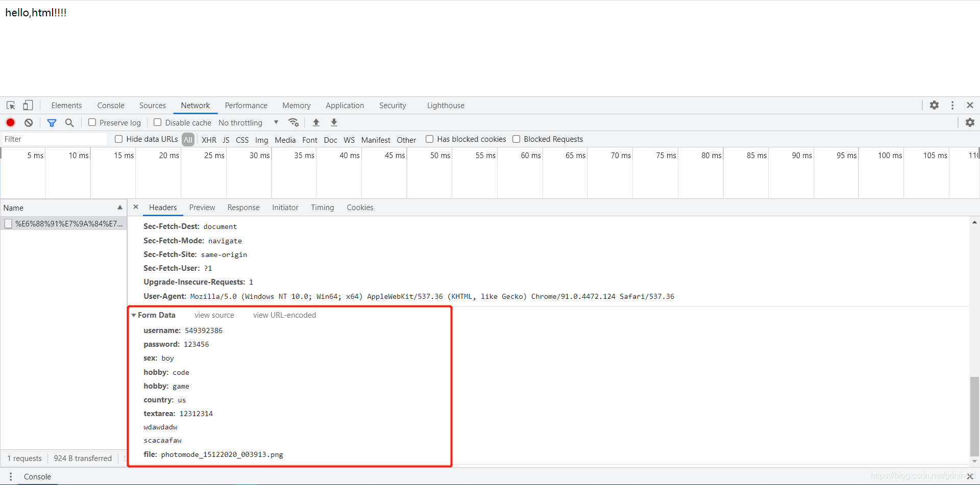Select the Response detail tab

[x=243, y=208]
